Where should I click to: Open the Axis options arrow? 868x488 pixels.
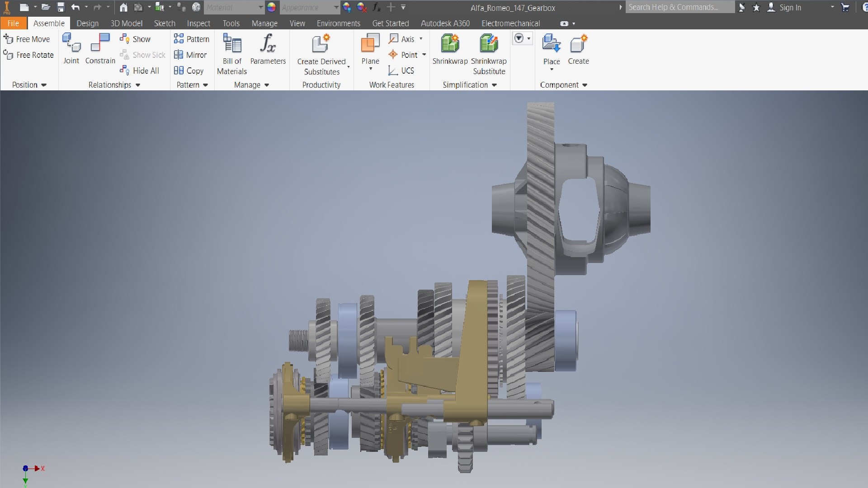pos(421,39)
